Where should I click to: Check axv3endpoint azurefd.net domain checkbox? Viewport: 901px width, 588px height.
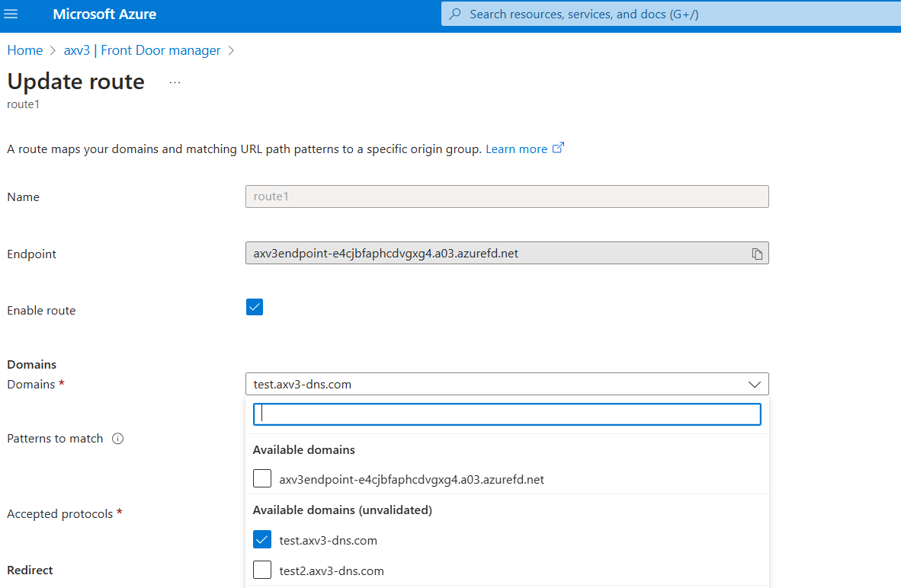coord(262,478)
